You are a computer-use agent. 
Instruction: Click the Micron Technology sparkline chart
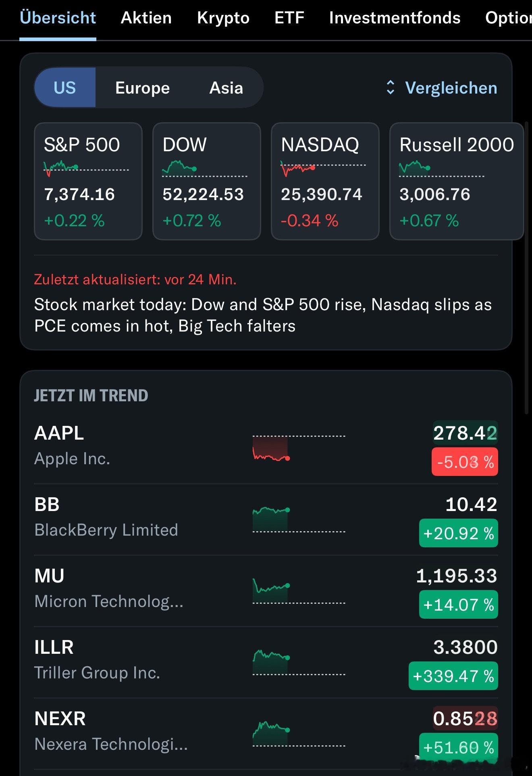click(299, 591)
